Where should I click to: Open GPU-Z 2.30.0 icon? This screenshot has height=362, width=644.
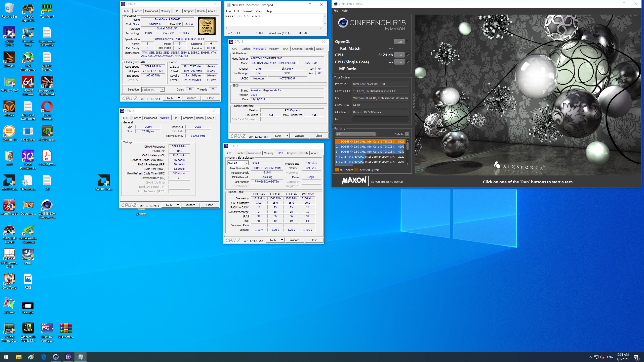tap(9, 84)
